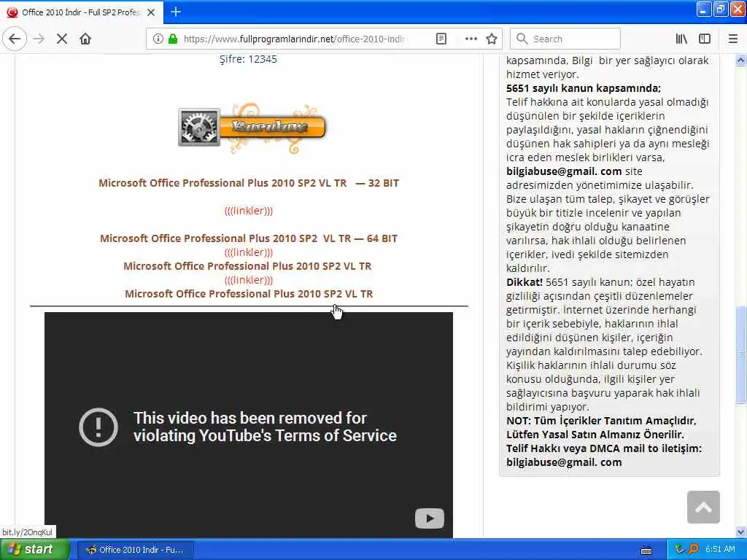747x560 pixels.
Task: Open the Firefox hamburger menu
Action: [733, 39]
